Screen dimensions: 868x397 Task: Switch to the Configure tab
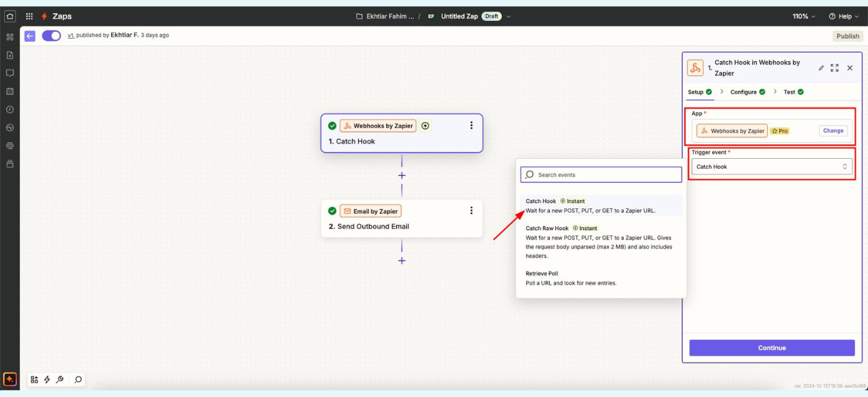point(747,92)
